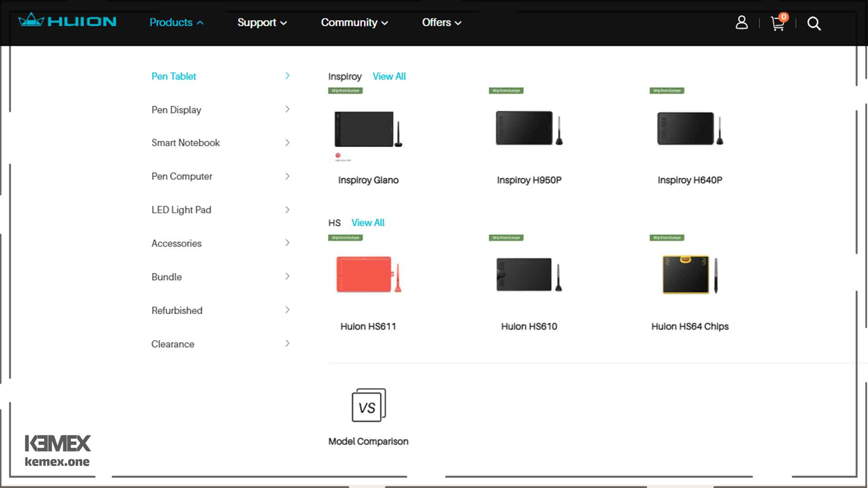
Task: Select the Pen Tablet category
Action: 174,76
